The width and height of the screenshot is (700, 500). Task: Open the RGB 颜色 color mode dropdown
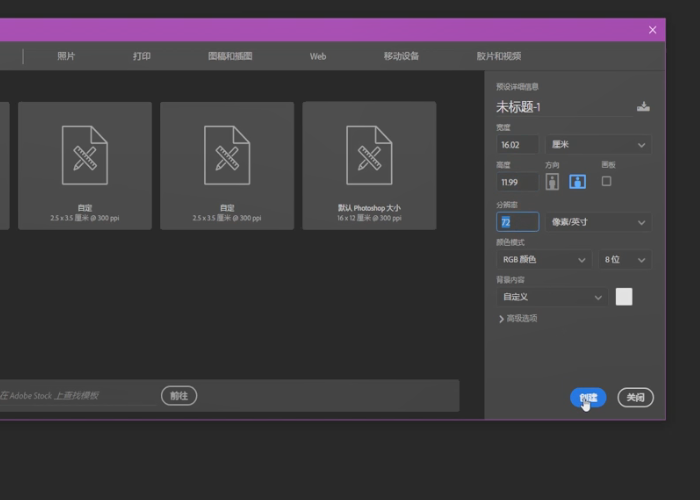click(x=544, y=259)
